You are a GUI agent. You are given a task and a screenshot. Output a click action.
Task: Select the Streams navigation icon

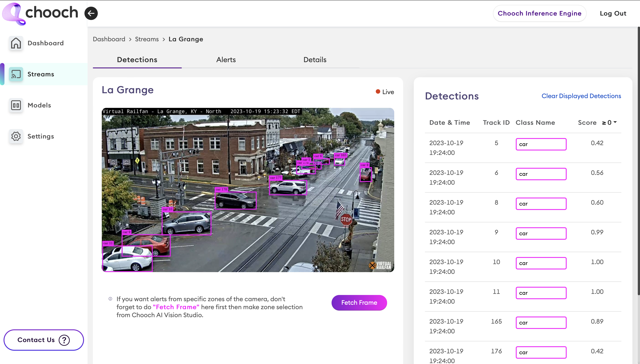(16, 74)
